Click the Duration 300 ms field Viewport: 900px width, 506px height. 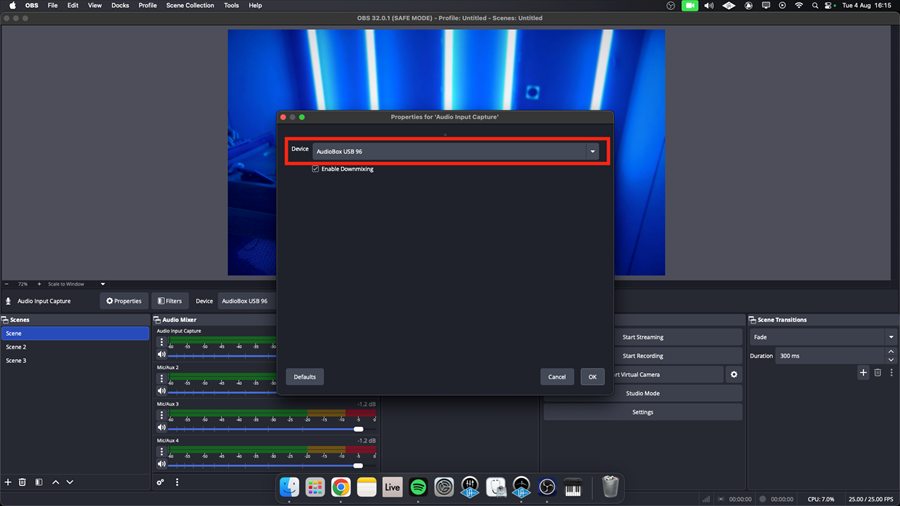[x=829, y=356]
